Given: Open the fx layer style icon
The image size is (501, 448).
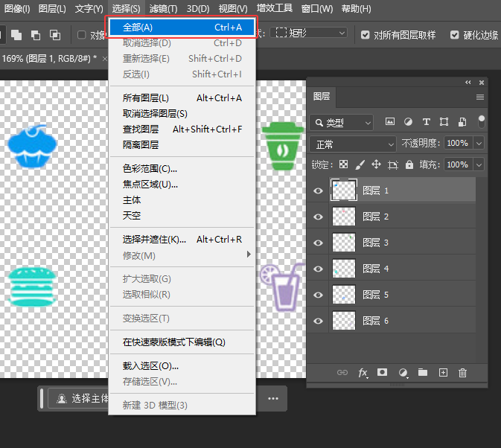Looking at the screenshot, I should pyautogui.click(x=363, y=373).
